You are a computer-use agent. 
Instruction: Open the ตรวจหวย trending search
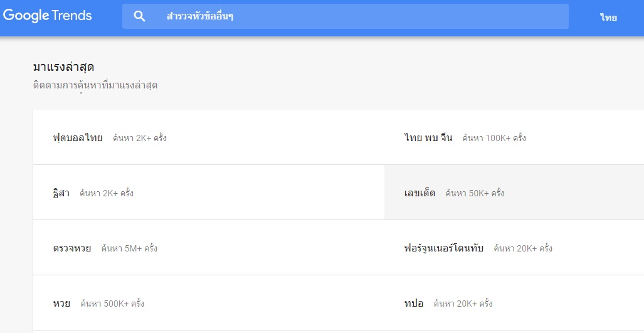pyautogui.click(x=72, y=248)
